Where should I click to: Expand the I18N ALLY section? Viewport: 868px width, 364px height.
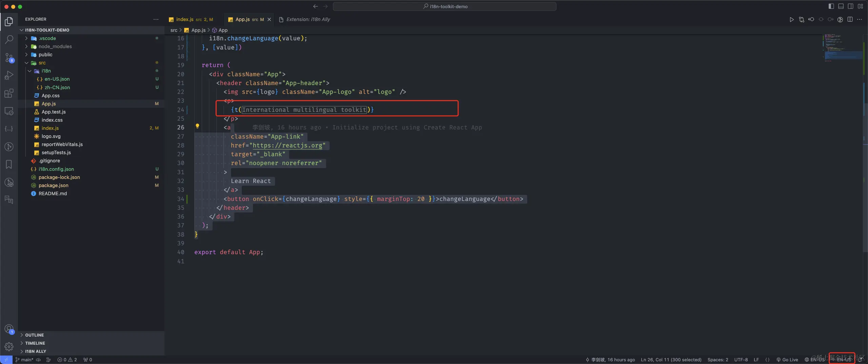(91, 351)
